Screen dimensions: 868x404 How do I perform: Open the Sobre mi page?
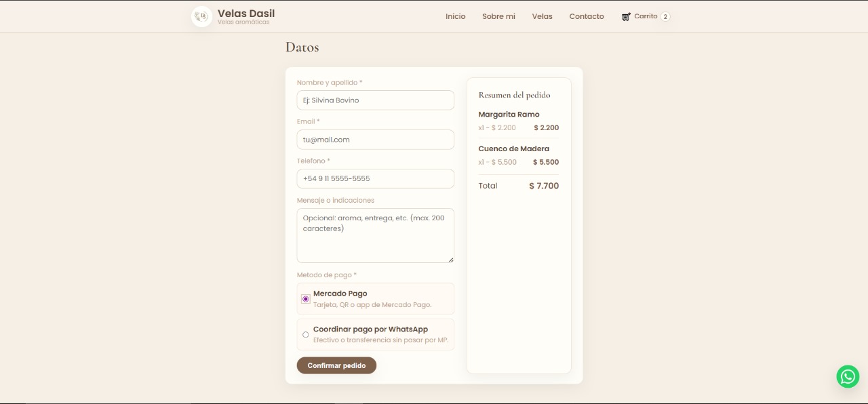[498, 16]
